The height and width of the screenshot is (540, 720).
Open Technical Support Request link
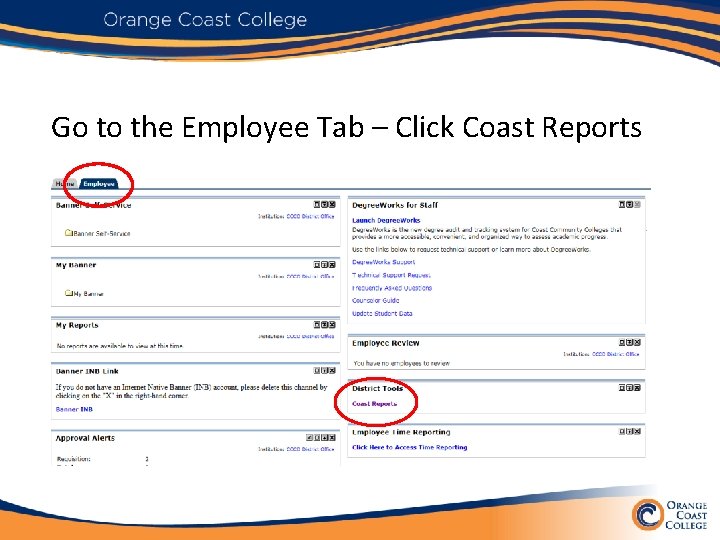391,275
